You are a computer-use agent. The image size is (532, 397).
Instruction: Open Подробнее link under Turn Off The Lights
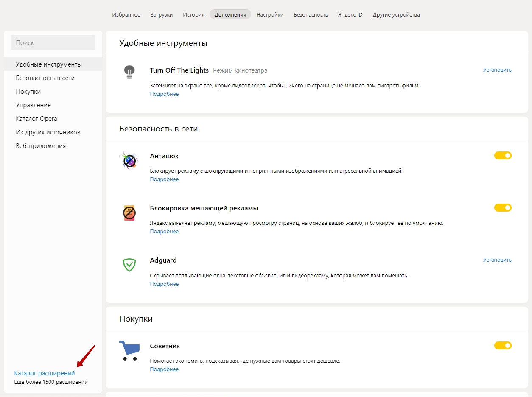(164, 94)
